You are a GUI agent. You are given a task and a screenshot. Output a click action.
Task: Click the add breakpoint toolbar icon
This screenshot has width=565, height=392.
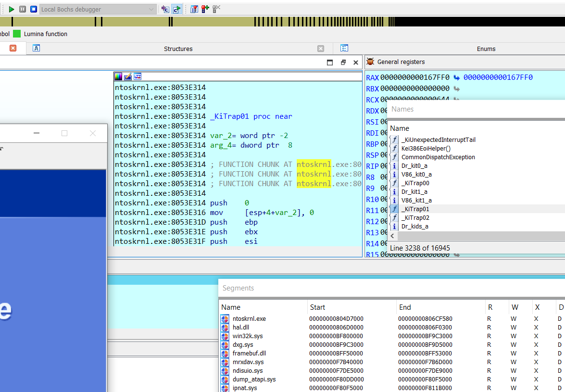(205, 9)
